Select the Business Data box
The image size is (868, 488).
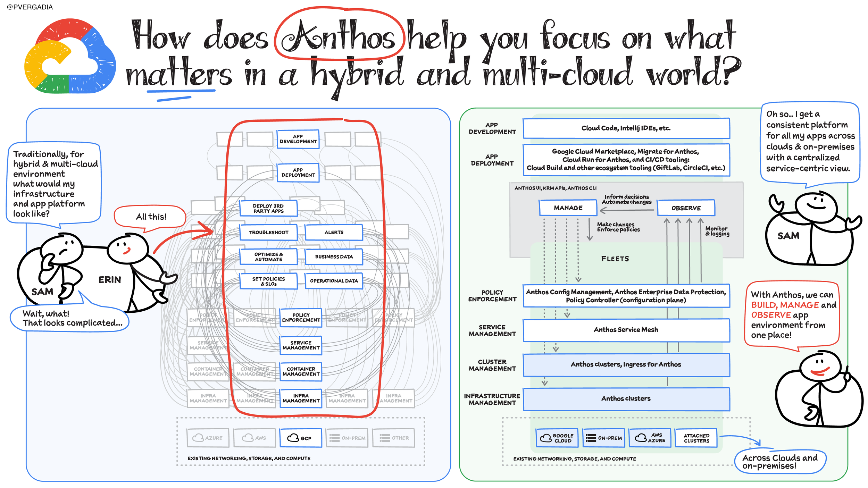334,256
